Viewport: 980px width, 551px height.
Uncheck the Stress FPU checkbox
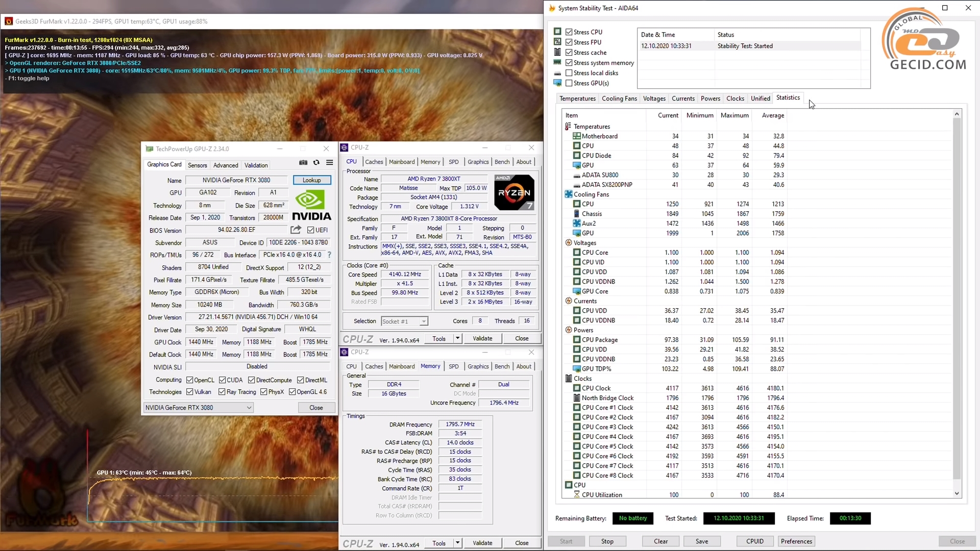tap(569, 42)
